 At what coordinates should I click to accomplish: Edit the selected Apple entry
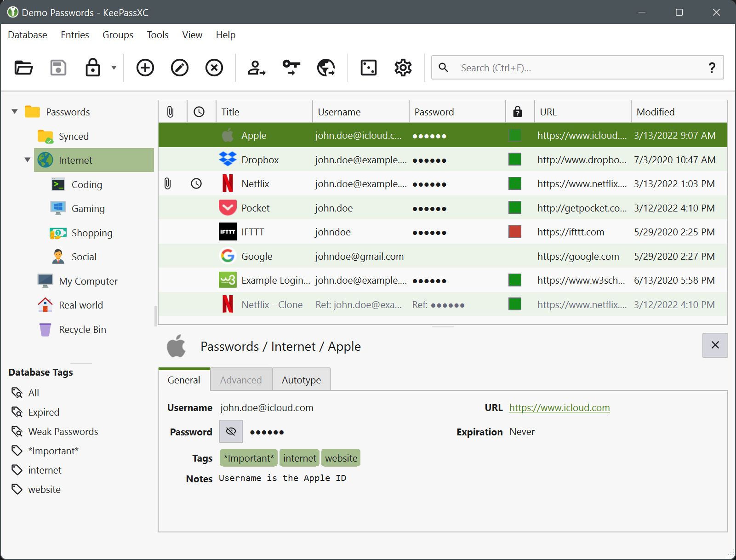tap(179, 68)
